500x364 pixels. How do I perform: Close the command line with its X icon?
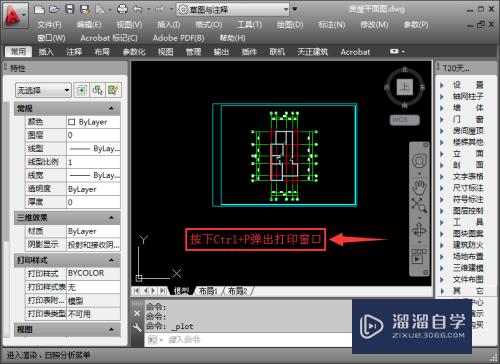click(137, 313)
